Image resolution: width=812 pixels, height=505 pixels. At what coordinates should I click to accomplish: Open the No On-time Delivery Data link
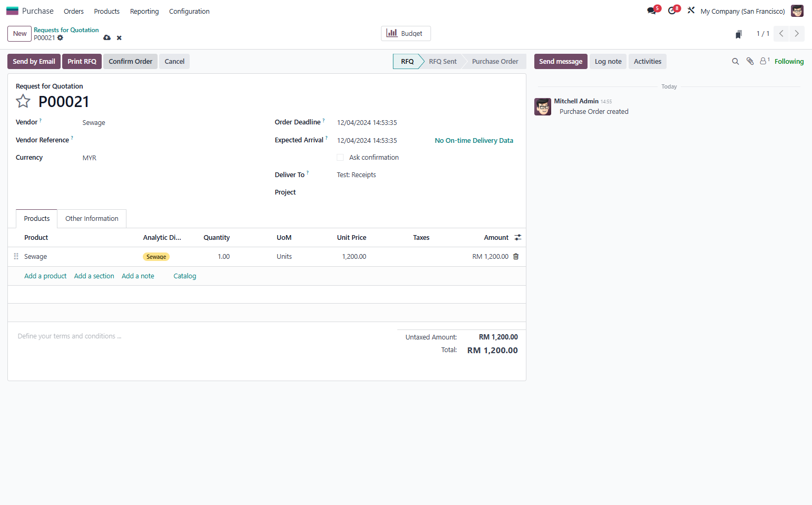(474, 141)
